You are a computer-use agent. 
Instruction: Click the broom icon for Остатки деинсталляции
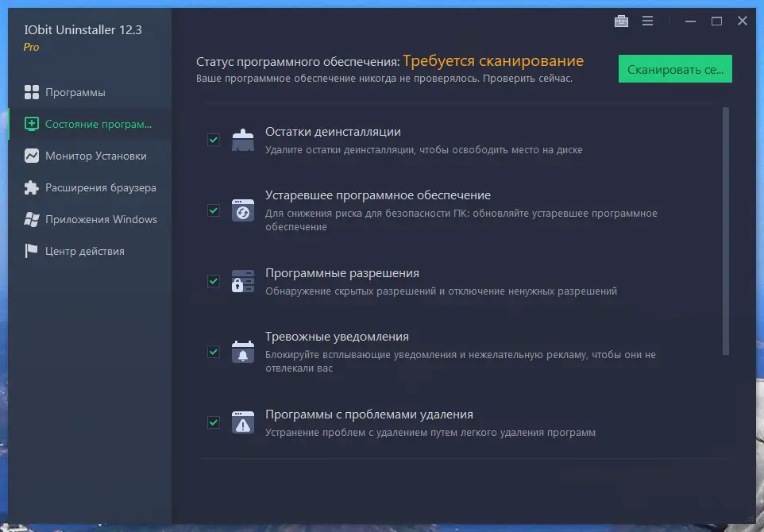point(242,138)
